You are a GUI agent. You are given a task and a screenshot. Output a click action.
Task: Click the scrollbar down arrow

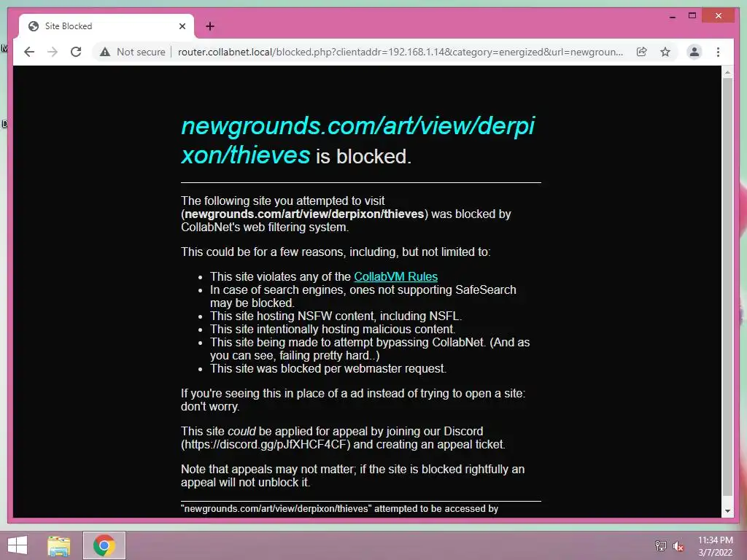pos(727,511)
